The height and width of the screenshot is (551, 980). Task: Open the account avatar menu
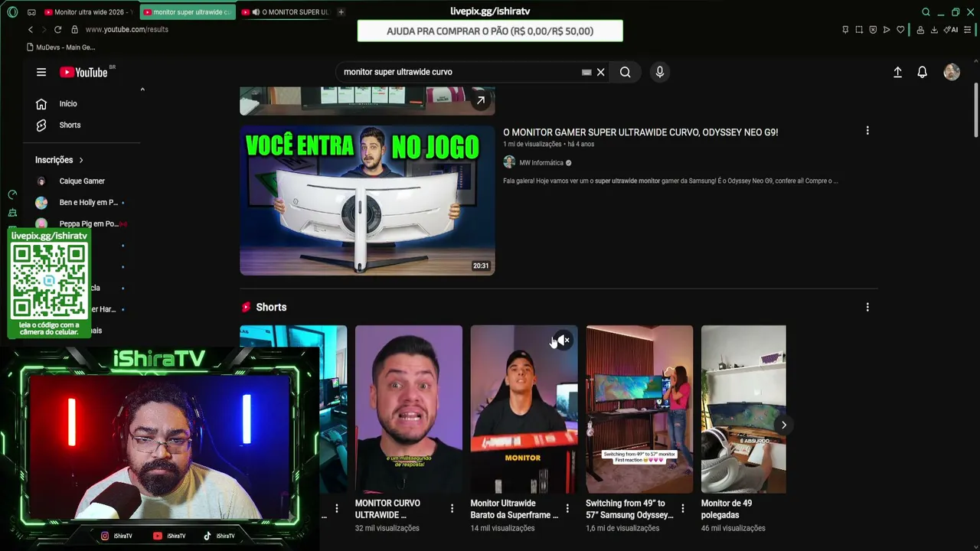[952, 72]
